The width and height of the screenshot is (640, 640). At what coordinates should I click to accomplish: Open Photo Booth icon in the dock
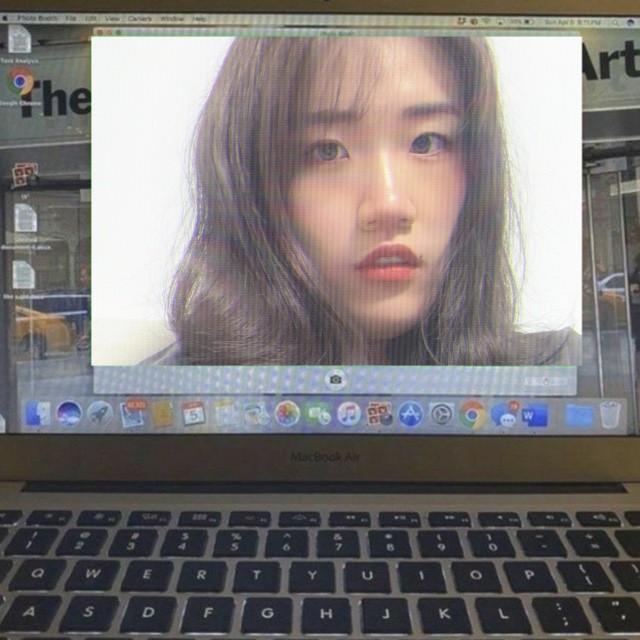click(379, 413)
